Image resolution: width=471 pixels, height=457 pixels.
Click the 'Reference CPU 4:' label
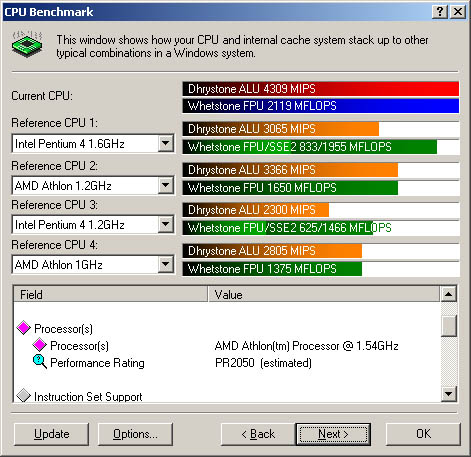tap(55, 245)
